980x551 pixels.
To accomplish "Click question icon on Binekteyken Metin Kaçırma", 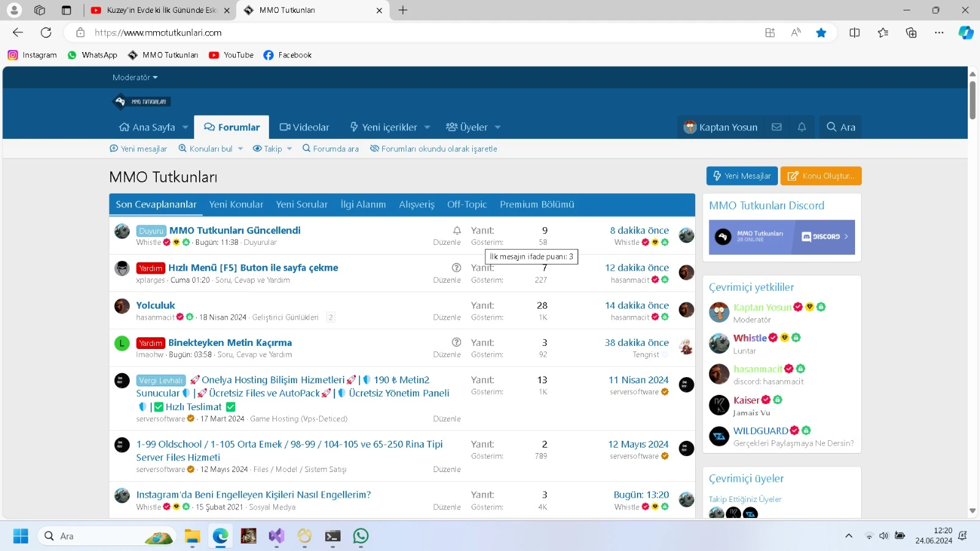I will tap(456, 342).
